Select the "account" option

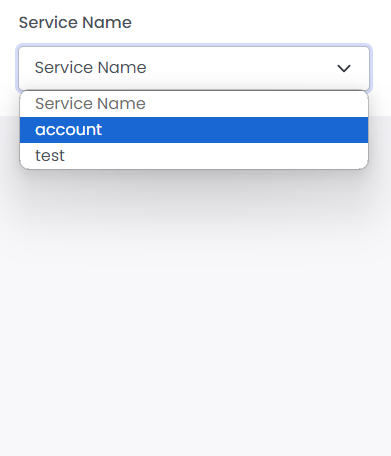click(194, 130)
